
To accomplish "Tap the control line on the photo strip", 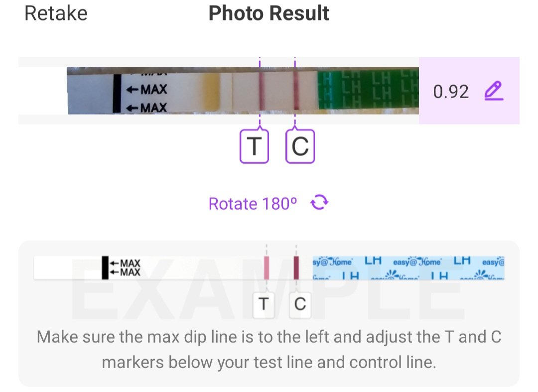I will tap(295, 92).
